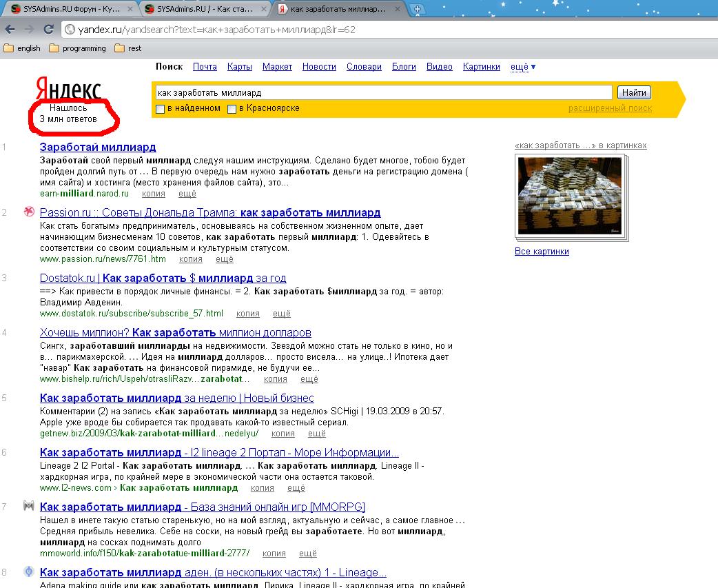
Task: Expand 'ещё' under earn-milliard.narod.ru result
Action: pos(187,194)
